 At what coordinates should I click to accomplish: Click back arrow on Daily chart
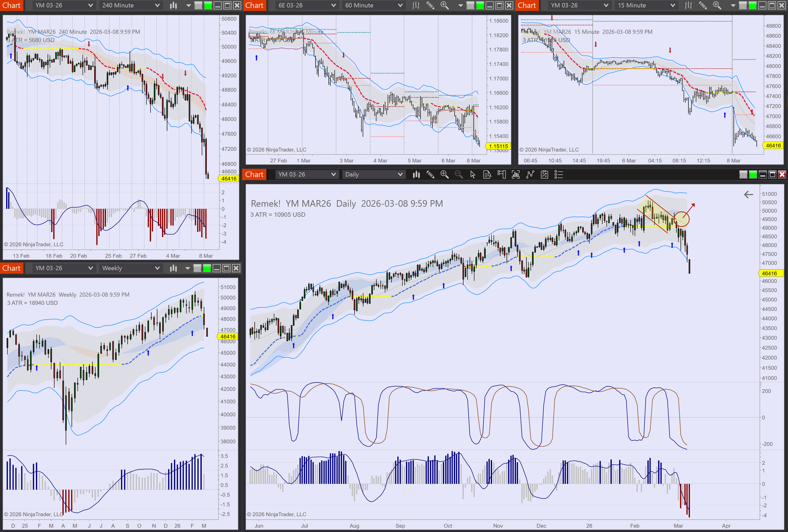[748, 194]
